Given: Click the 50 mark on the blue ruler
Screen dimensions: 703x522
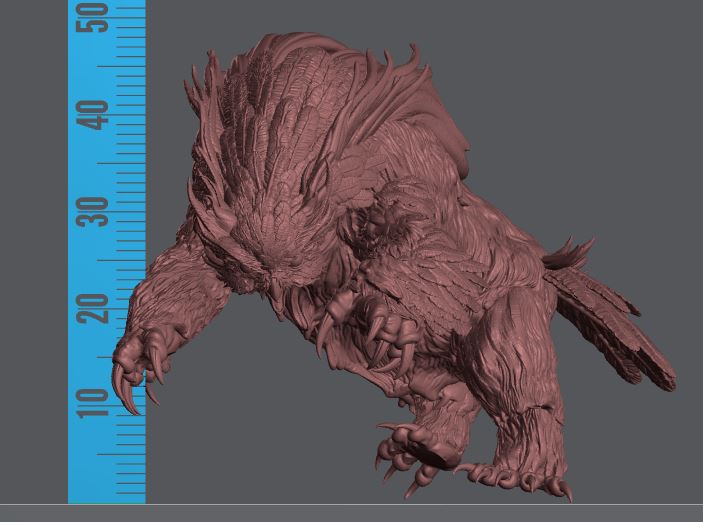Looking at the screenshot, I should point(97,20).
